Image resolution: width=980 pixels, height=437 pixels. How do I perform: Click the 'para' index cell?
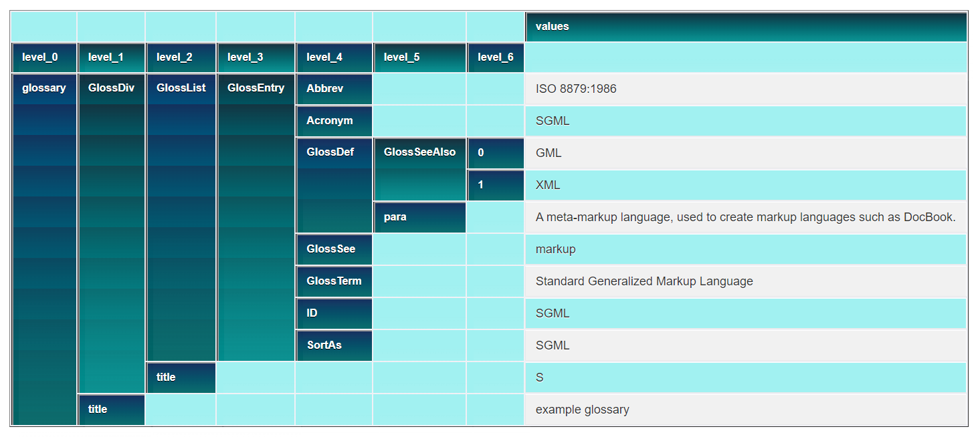point(419,217)
